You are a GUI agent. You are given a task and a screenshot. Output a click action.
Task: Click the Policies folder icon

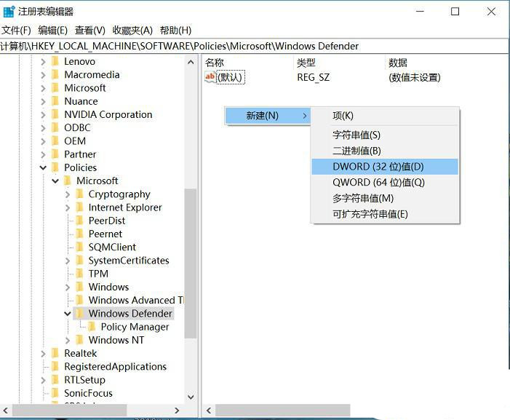tap(55, 167)
